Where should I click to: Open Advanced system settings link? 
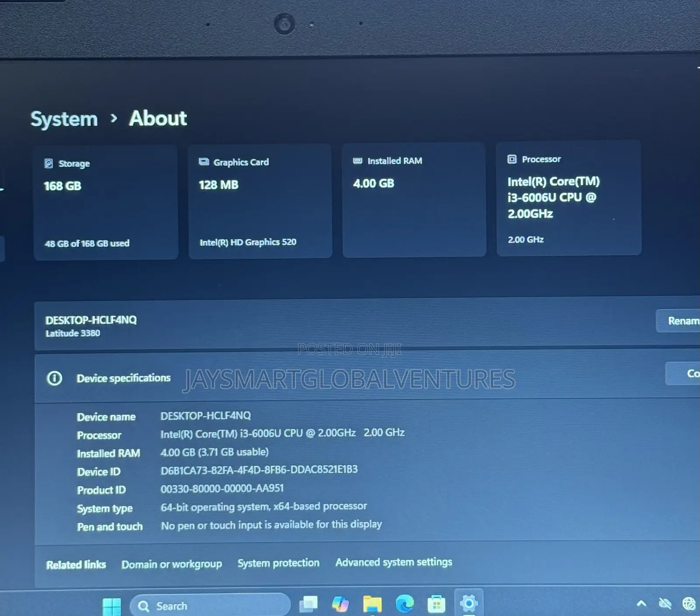(394, 562)
